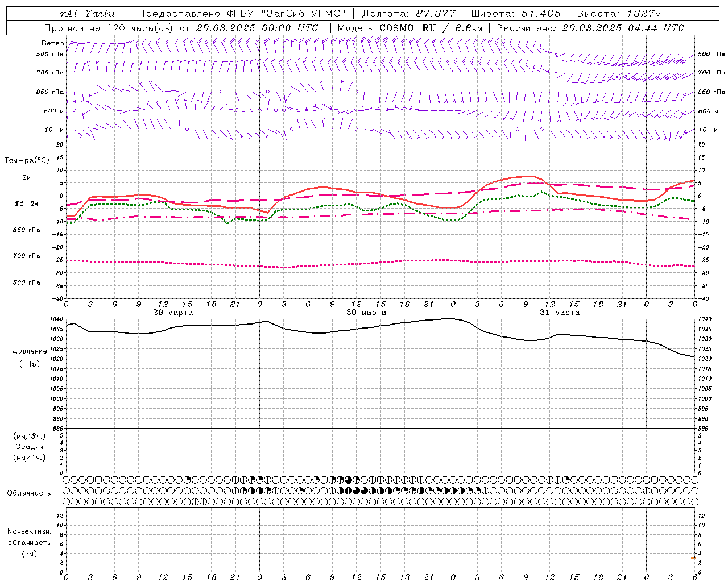The height and width of the screenshot is (582, 728).
Task: Click the Высота: 1327м header field
Action: tap(619, 14)
